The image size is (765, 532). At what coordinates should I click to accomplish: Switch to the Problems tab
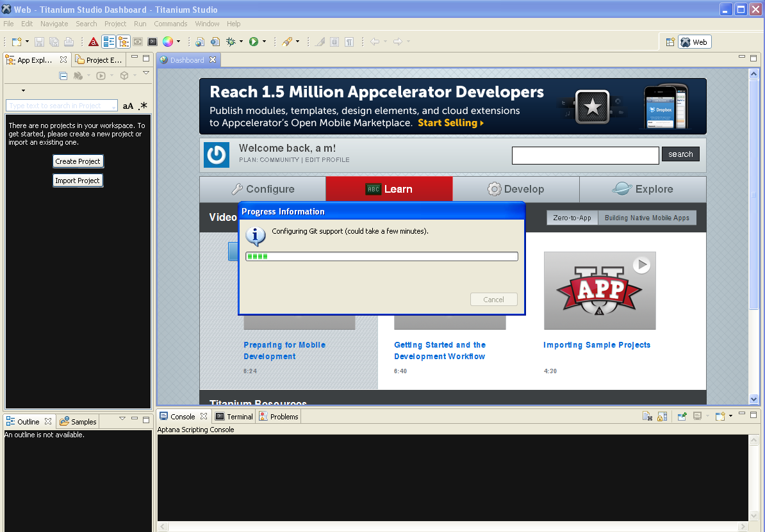click(278, 416)
